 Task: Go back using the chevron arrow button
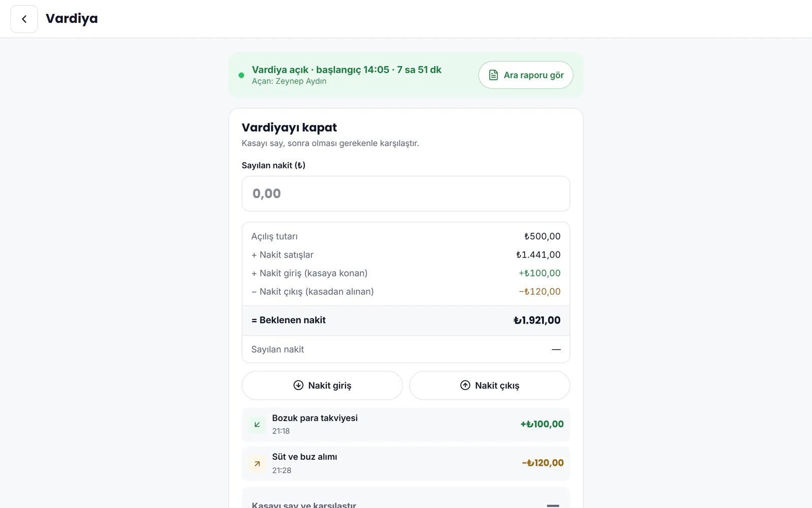coord(24,19)
